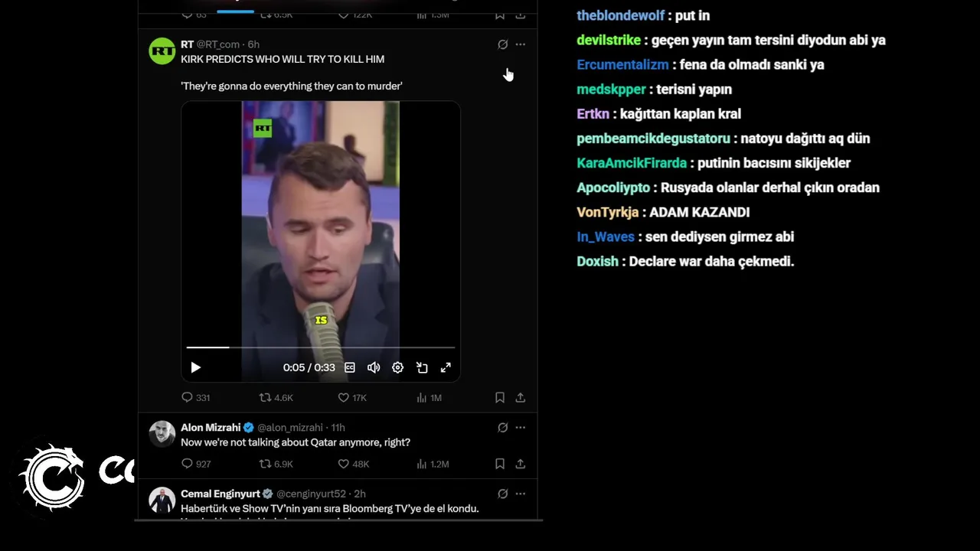
Task: Mute the video volume
Action: [x=374, y=367]
